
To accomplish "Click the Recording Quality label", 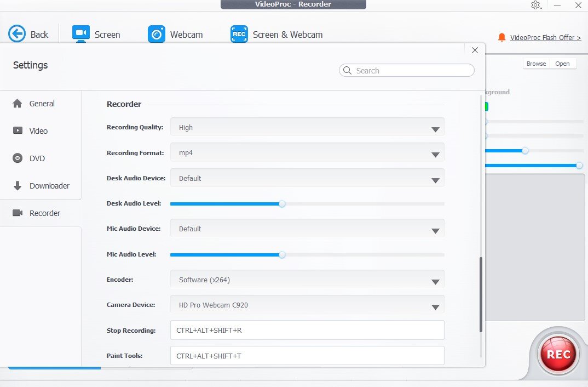I will (x=135, y=127).
